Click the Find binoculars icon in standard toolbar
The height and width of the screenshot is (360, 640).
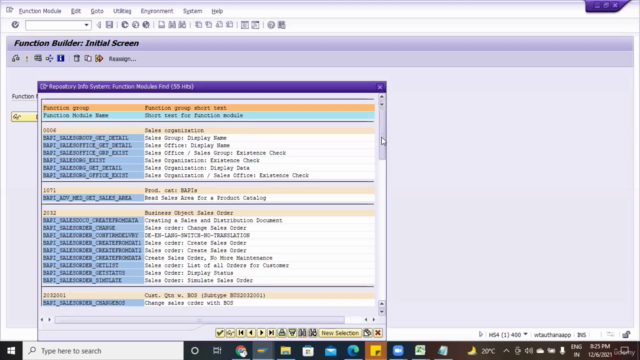click(x=172, y=25)
